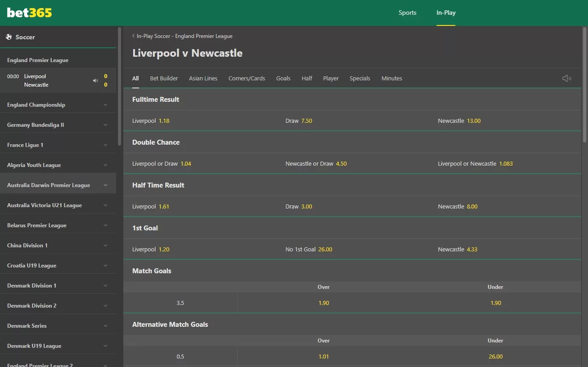Image resolution: width=588 pixels, height=367 pixels.
Task: Toggle the sound icon next to Specials tabs
Action: point(567,79)
